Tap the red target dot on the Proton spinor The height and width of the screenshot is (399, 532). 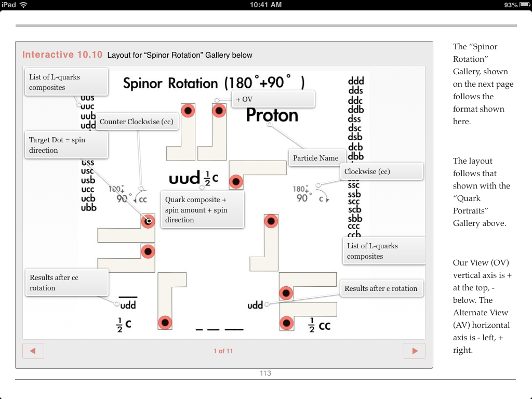tap(219, 110)
